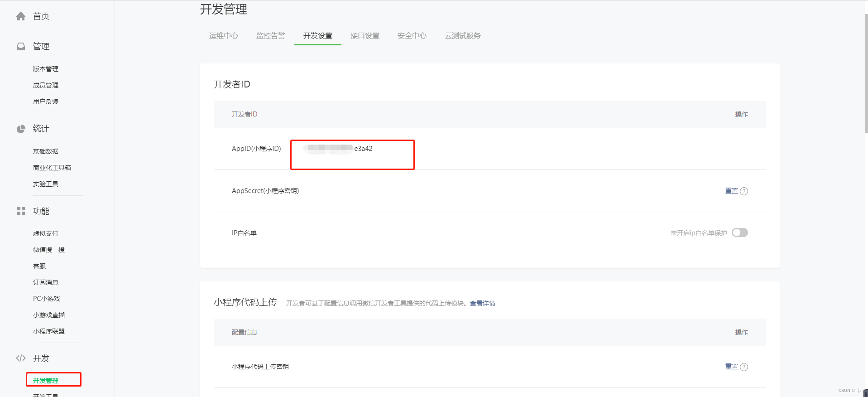Screen dimensions: 868x397
Task: Open 成员管理 in the sidebar
Action: click(46, 85)
